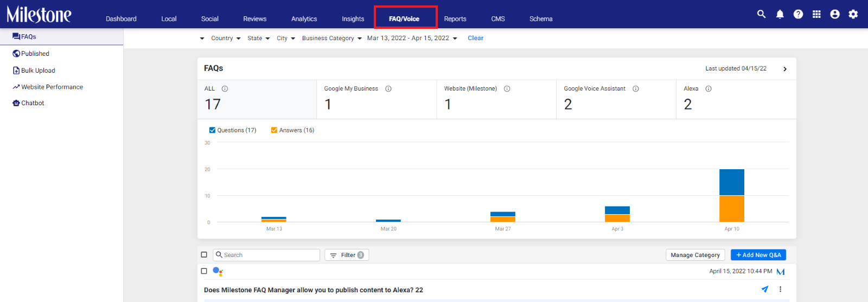Open the FAQ about publishing to Alexa
This screenshot has width=868, height=302.
(314, 290)
